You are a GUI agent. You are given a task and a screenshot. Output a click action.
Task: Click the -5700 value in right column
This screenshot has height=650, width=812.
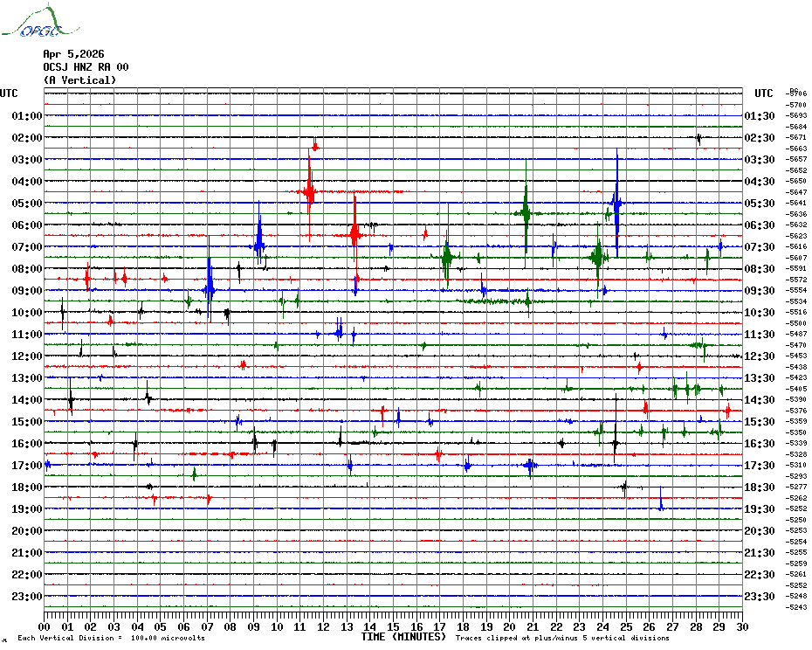pos(796,105)
